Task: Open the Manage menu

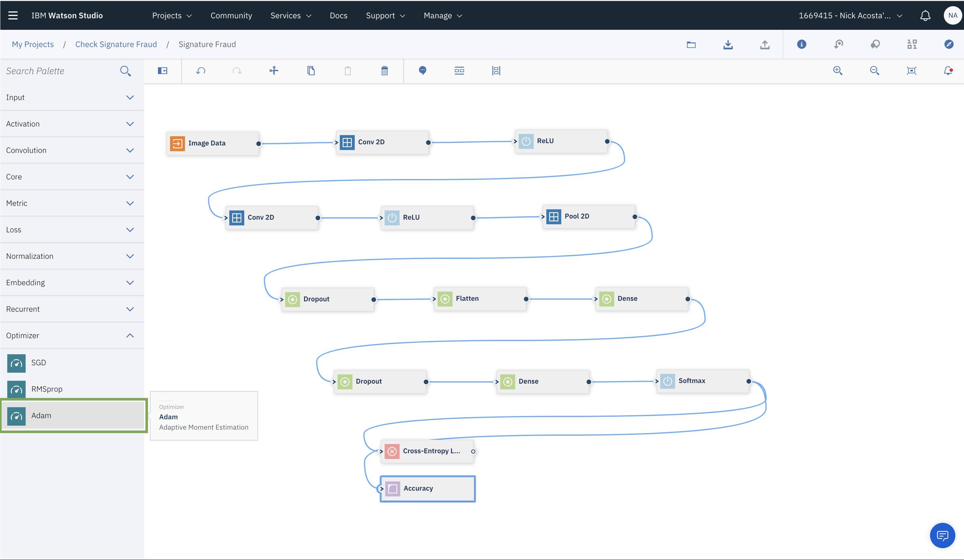Action: tap(443, 15)
